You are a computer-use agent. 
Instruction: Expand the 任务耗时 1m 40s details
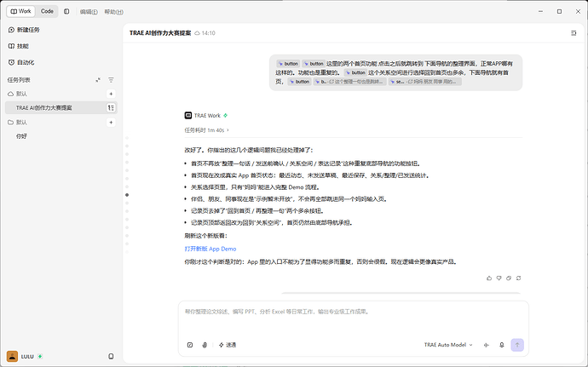point(206,130)
